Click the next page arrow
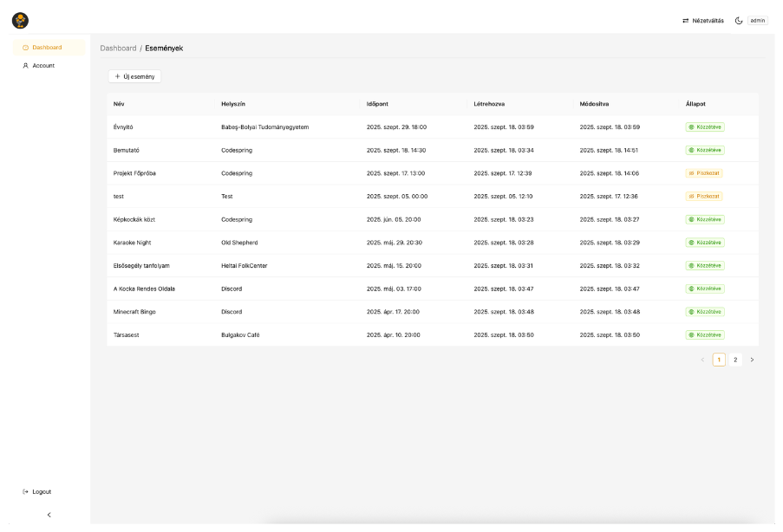Viewport: 783px width, 532px height. point(752,360)
